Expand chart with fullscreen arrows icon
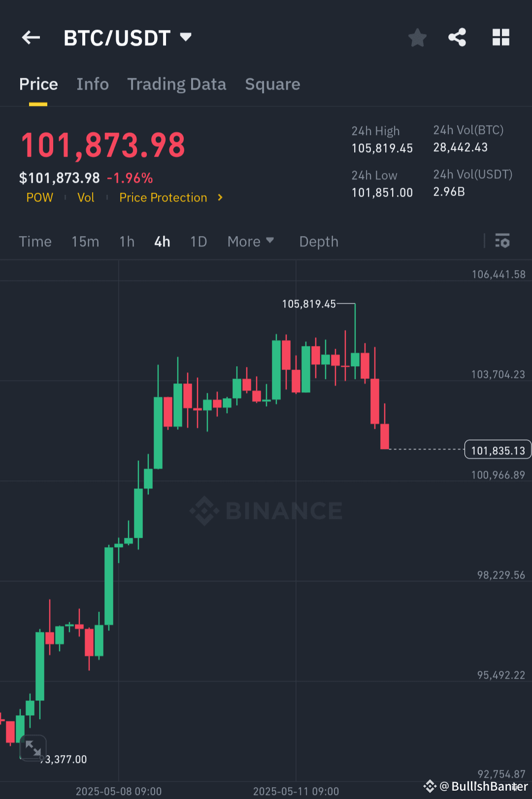 pyautogui.click(x=33, y=749)
